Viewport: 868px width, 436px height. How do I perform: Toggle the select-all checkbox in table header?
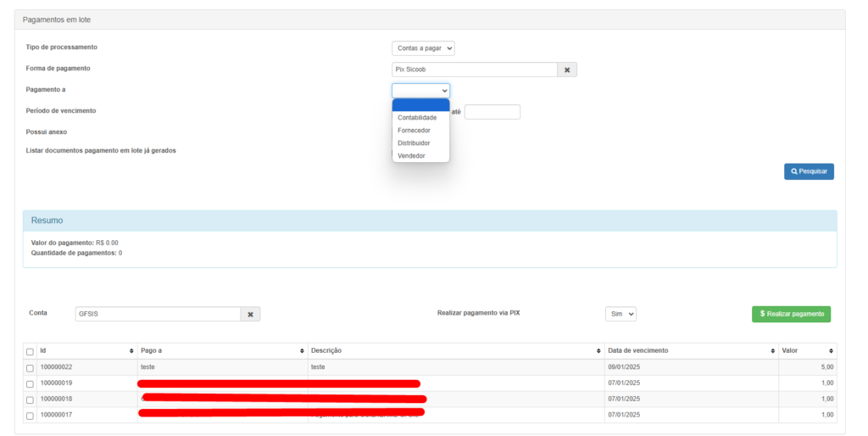click(30, 351)
